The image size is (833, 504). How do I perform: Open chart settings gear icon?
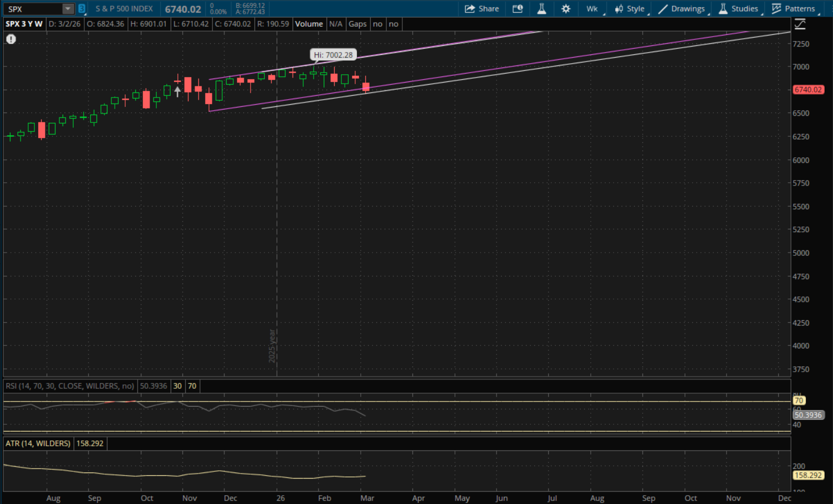coord(565,9)
